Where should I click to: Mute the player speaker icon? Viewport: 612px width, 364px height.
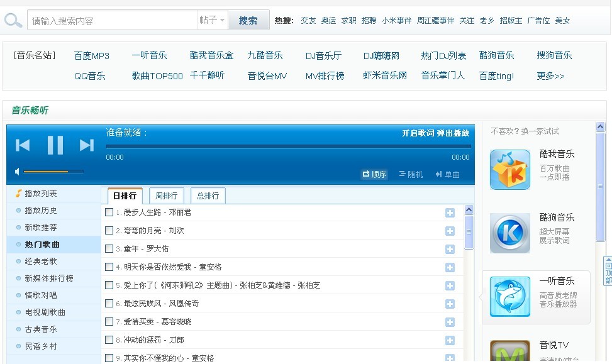[17, 172]
